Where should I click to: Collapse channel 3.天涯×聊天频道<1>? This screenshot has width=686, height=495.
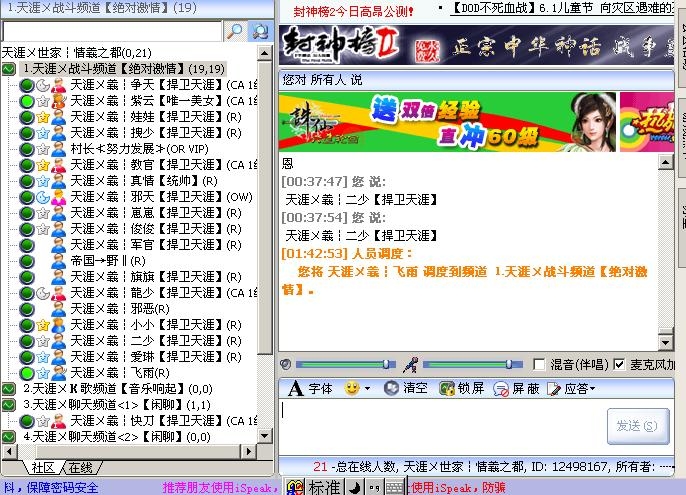pos(8,405)
